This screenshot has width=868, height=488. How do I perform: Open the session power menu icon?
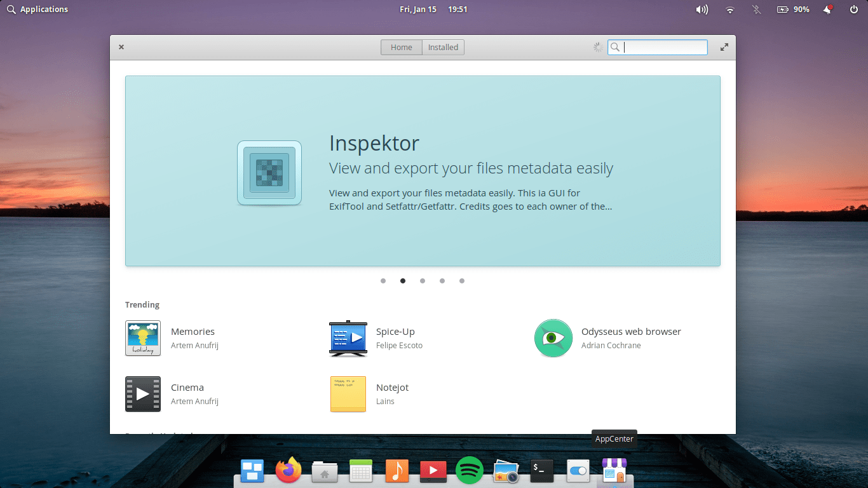click(x=854, y=10)
